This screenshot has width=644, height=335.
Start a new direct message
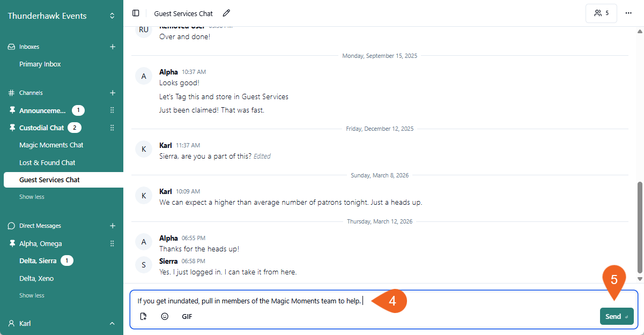click(113, 226)
